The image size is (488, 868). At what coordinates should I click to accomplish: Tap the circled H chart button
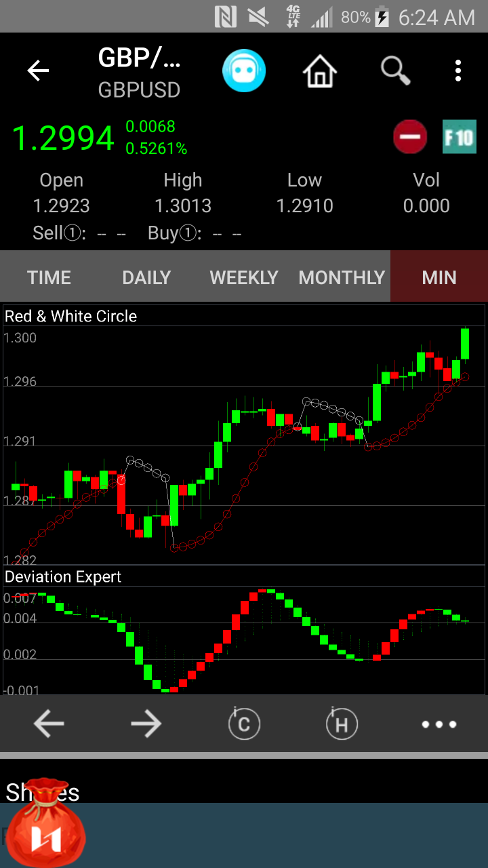tap(341, 724)
